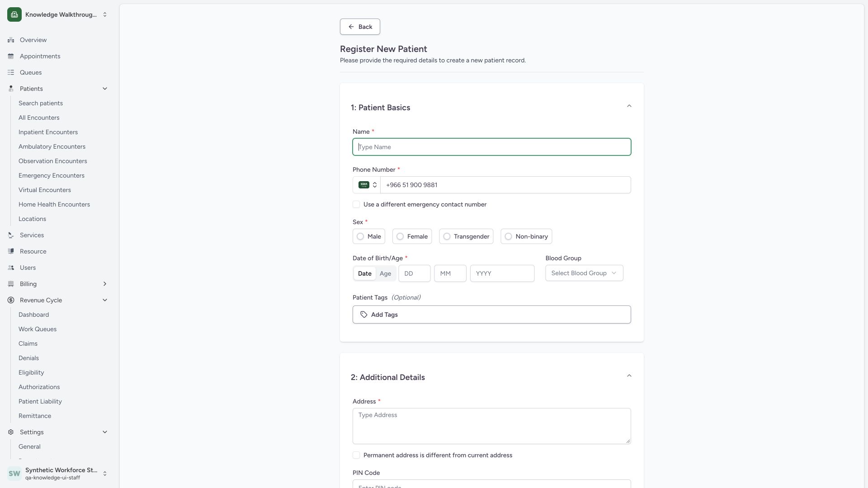Open Emergency Encounters page
Viewport: 868px width, 488px height.
[x=52, y=175]
